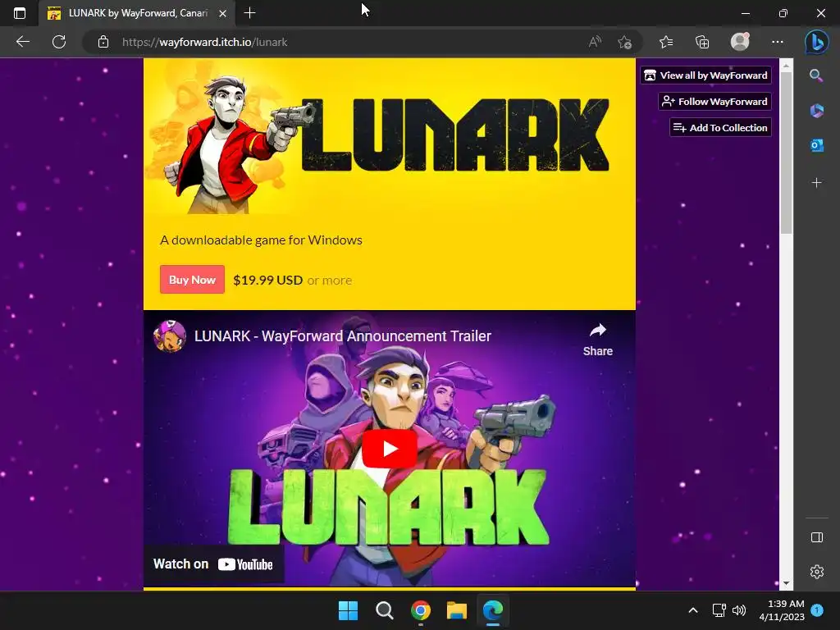Open the notification count badge

(817, 610)
